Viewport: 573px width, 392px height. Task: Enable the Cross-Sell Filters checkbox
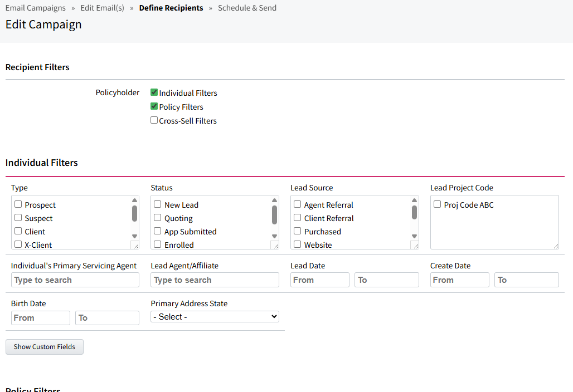pyautogui.click(x=154, y=120)
